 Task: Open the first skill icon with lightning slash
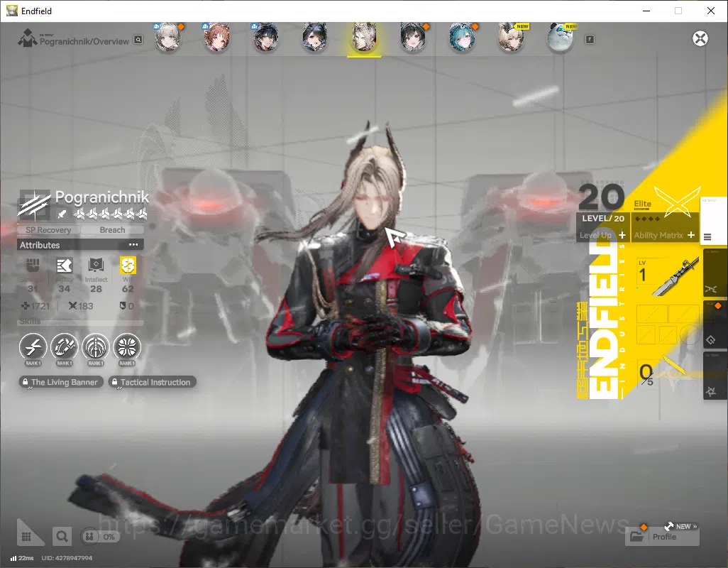tap(33, 347)
